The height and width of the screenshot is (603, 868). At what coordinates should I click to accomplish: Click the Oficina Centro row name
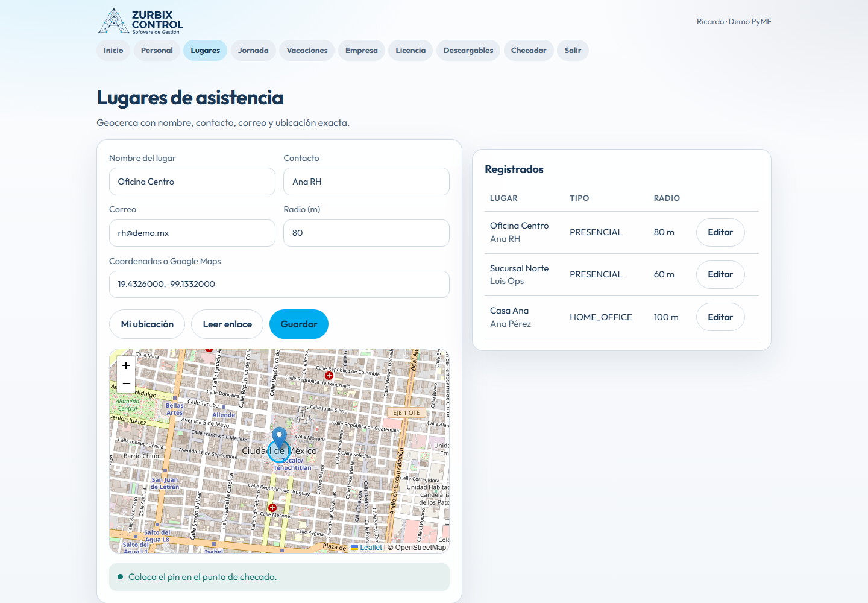tap(520, 226)
